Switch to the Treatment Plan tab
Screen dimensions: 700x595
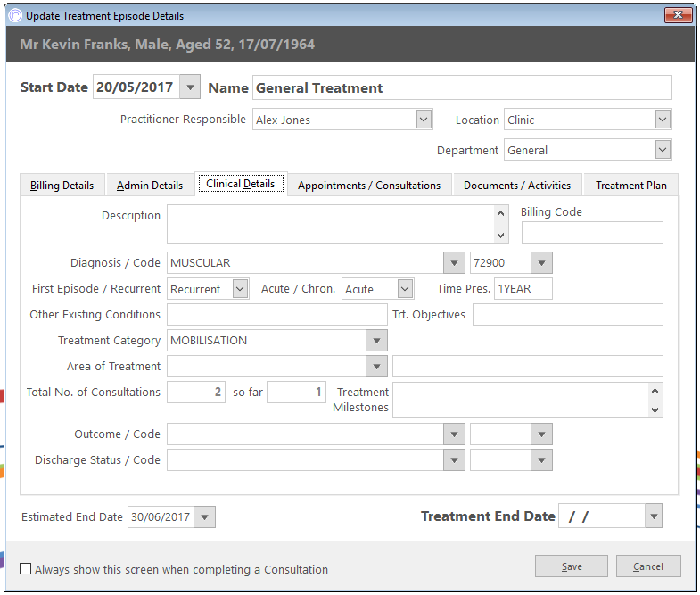pyautogui.click(x=630, y=185)
